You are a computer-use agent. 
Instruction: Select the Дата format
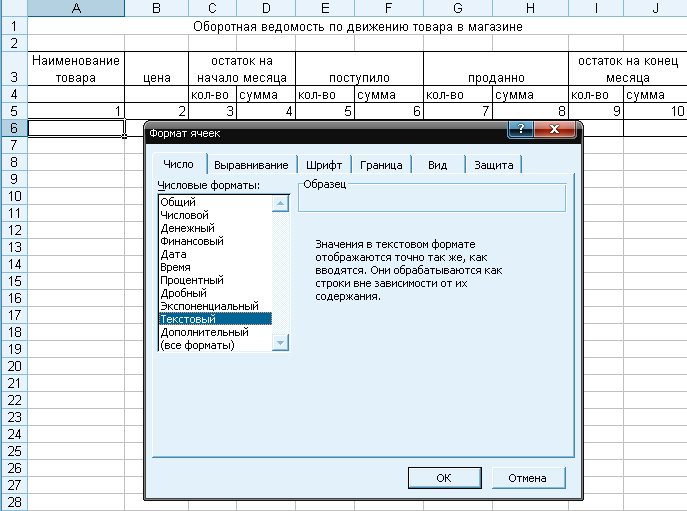point(215,254)
